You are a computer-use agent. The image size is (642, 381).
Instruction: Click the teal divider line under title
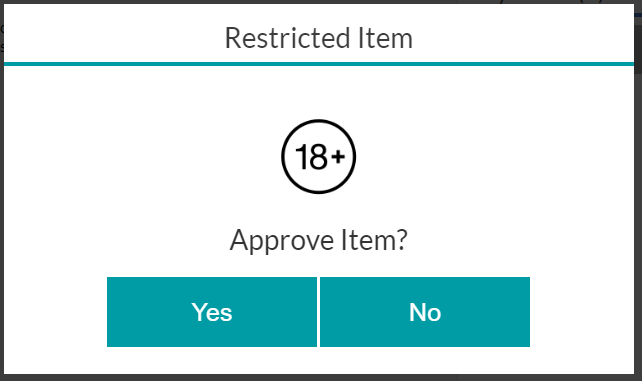point(319,64)
